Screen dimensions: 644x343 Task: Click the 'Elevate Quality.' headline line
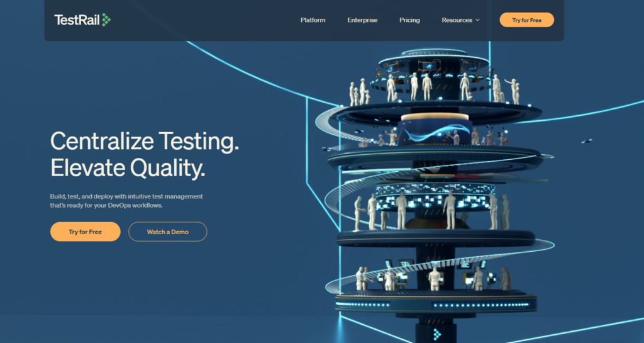click(x=128, y=168)
